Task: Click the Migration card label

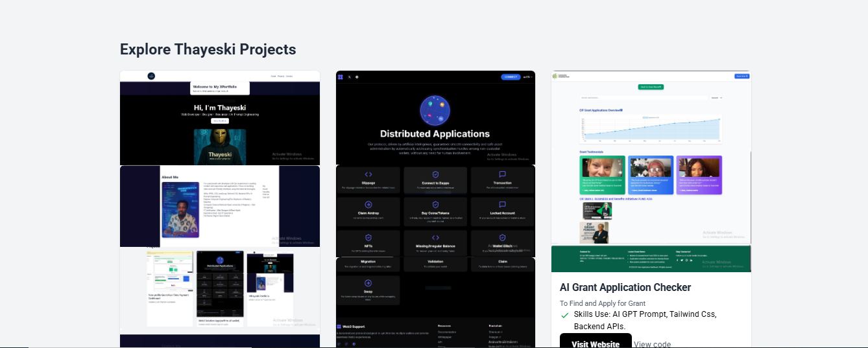Action: click(368, 261)
